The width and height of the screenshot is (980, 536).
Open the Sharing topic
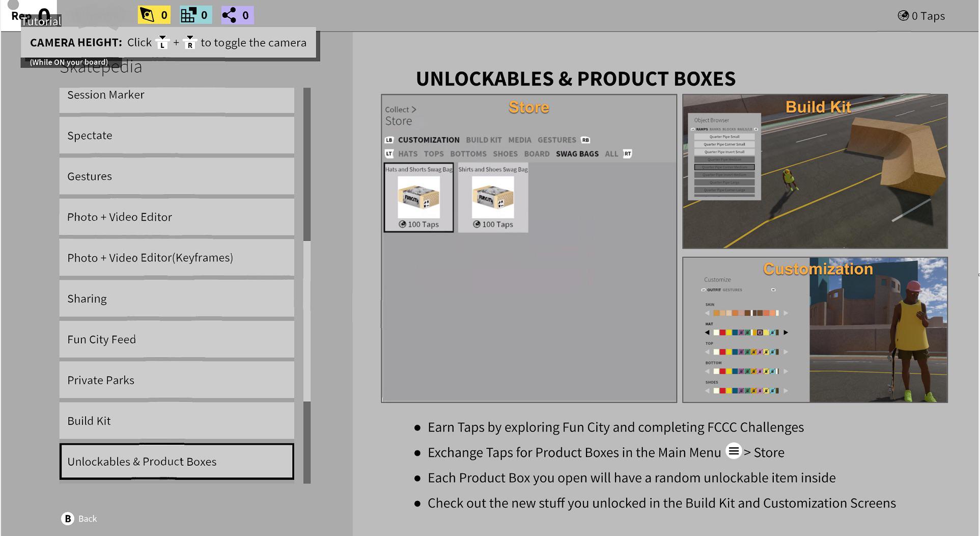[x=177, y=299]
